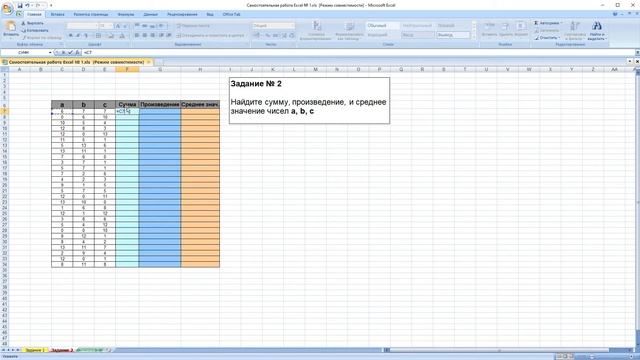
Task: Open Рецензирование ribbon tab
Action: (182, 14)
